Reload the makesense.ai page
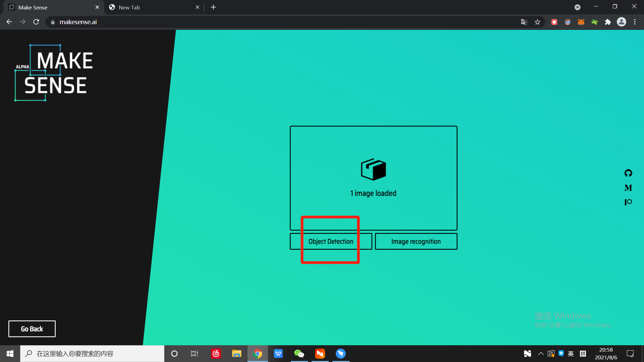 36,22
